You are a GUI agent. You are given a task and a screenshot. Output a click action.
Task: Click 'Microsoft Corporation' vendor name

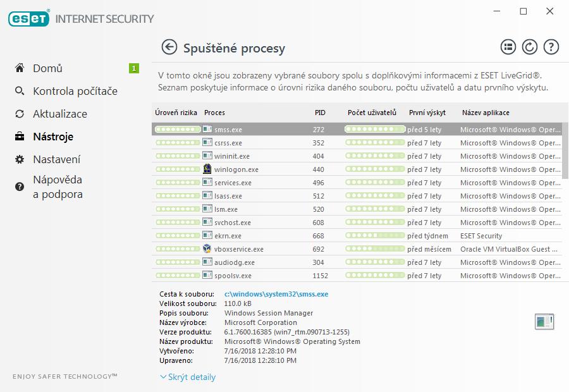[x=260, y=322]
